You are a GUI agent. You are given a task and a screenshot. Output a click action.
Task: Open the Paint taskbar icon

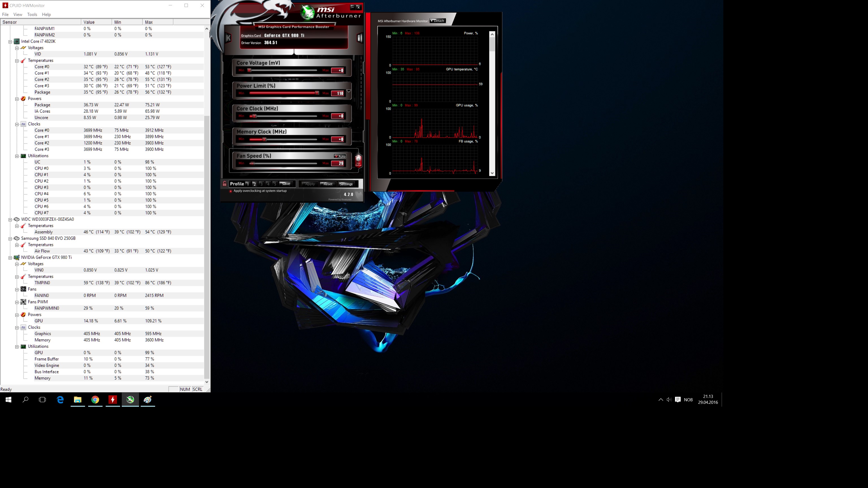(148, 399)
